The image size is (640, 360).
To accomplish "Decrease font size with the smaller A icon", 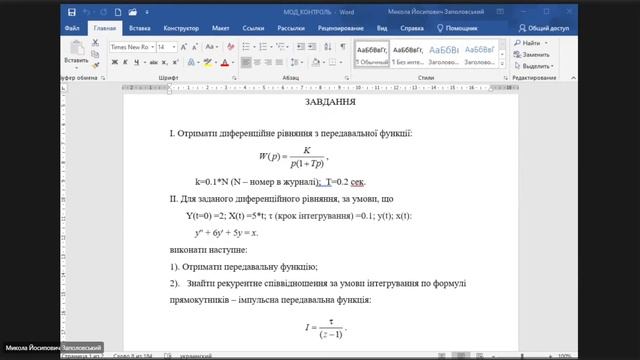I will pyautogui.click(x=195, y=47).
